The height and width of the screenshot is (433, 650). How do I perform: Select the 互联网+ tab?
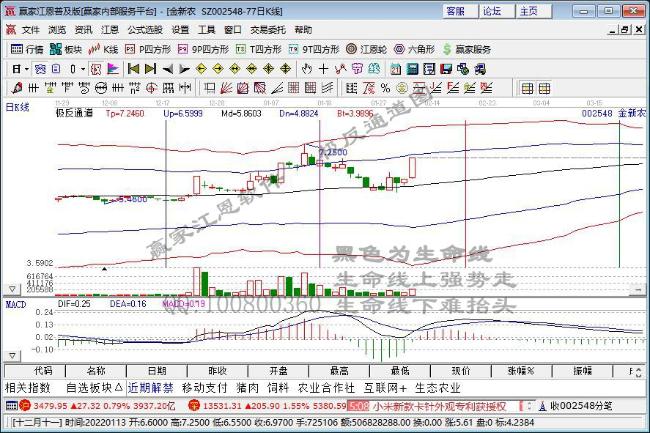pyautogui.click(x=385, y=388)
